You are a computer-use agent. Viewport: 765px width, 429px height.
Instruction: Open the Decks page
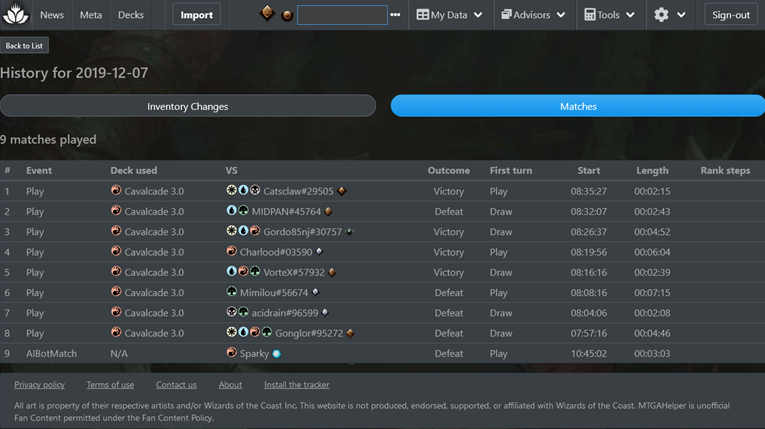131,15
